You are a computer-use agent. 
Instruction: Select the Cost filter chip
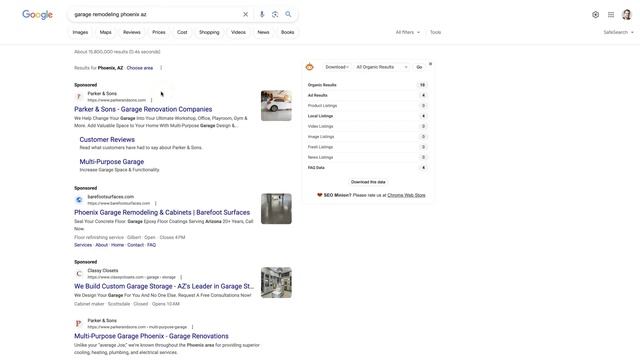[x=182, y=32]
